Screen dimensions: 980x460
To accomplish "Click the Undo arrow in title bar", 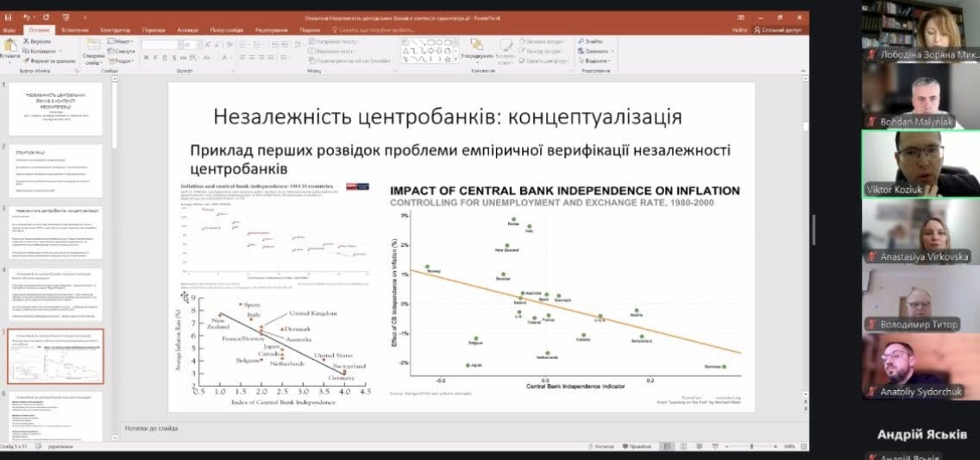I will (26, 16).
